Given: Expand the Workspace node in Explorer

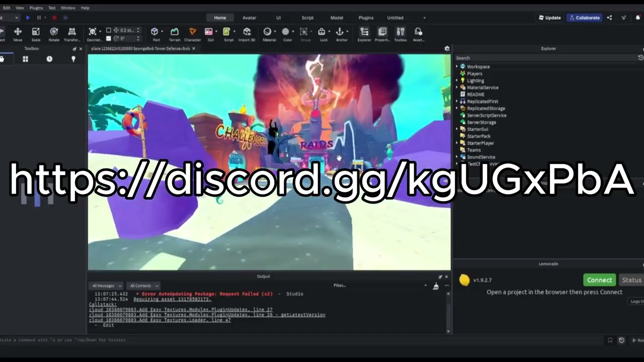Looking at the screenshot, I should [457, 66].
